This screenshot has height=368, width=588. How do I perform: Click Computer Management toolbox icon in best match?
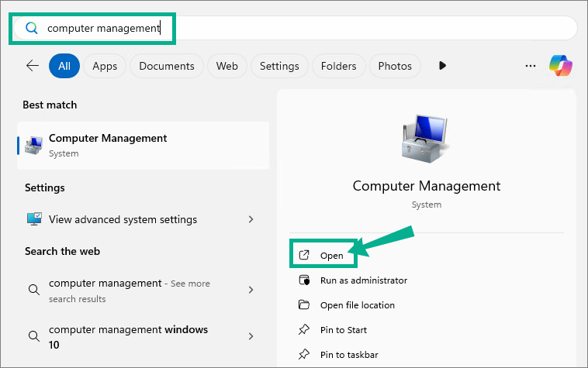pyautogui.click(x=34, y=146)
